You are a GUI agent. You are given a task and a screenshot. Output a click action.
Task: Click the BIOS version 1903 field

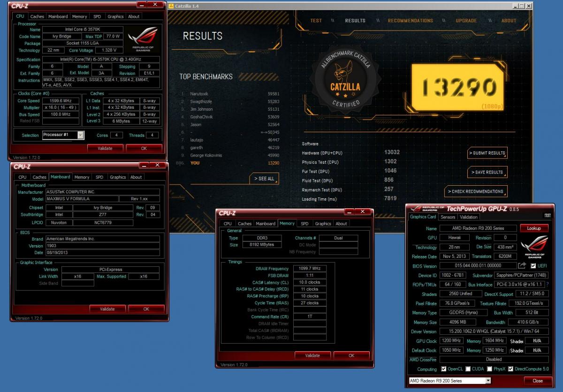click(x=102, y=246)
